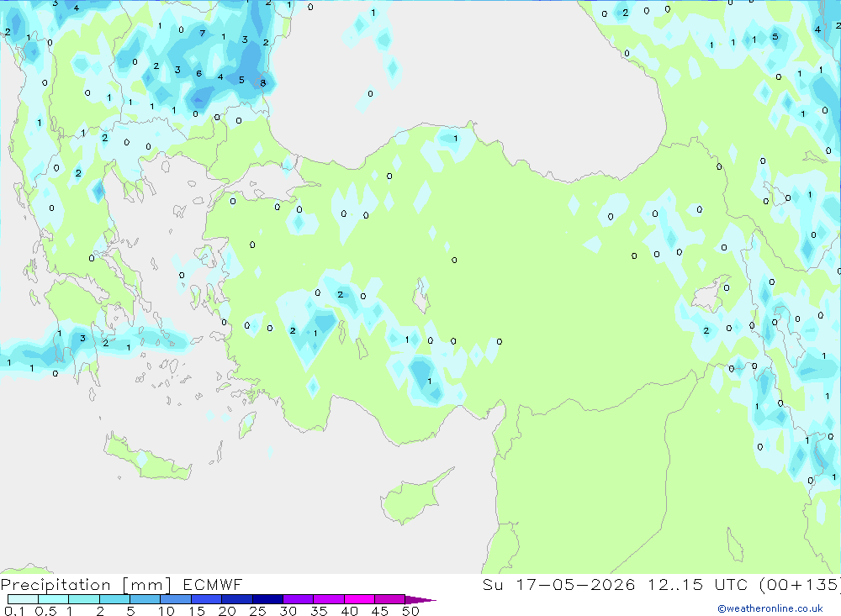Select the 2–5 mm legend color swatch
The width and height of the screenshot is (841, 616).
114,599
